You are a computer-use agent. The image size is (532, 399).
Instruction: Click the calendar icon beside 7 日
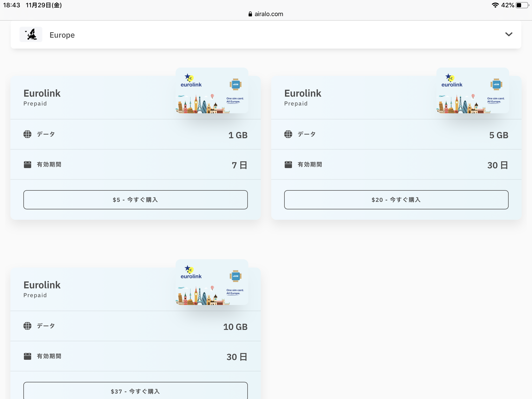click(27, 164)
